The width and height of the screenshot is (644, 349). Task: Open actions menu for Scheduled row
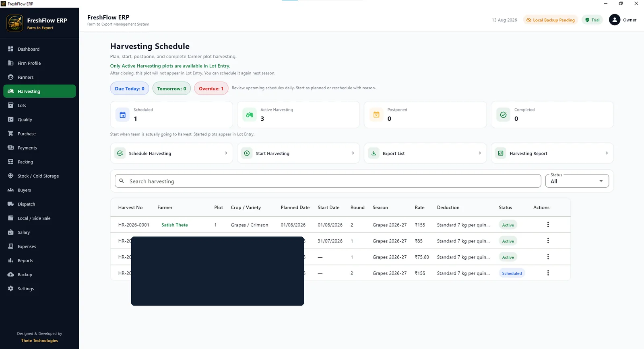(548, 273)
